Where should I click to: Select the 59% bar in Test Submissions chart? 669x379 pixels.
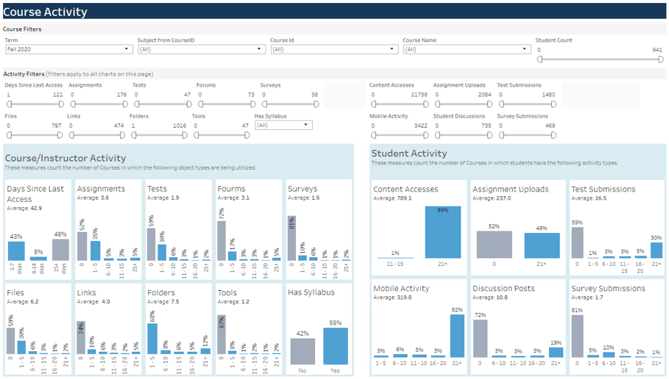pyautogui.click(x=577, y=242)
